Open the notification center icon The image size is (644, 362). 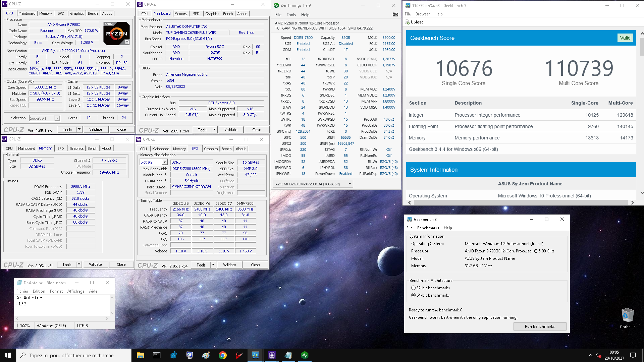pos(633,355)
